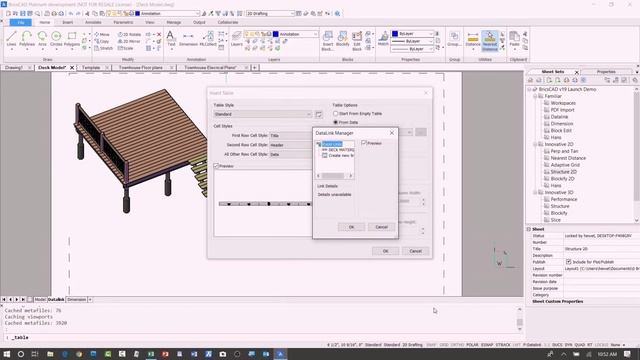Click OK in DataLink Manager
The height and width of the screenshot is (360, 640).
(x=351, y=227)
